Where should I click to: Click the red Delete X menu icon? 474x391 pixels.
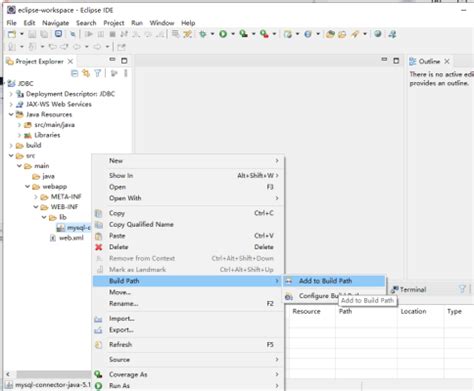(x=99, y=247)
